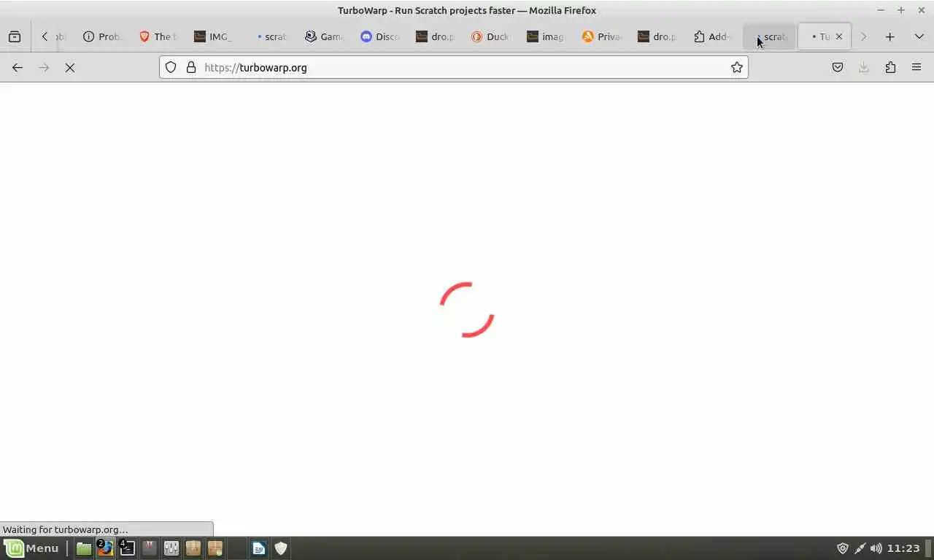Click the scroll tabs right arrow

tap(863, 36)
